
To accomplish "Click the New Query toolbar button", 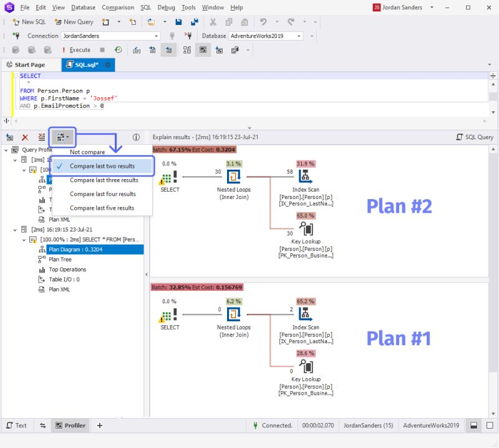I will coord(74,22).
